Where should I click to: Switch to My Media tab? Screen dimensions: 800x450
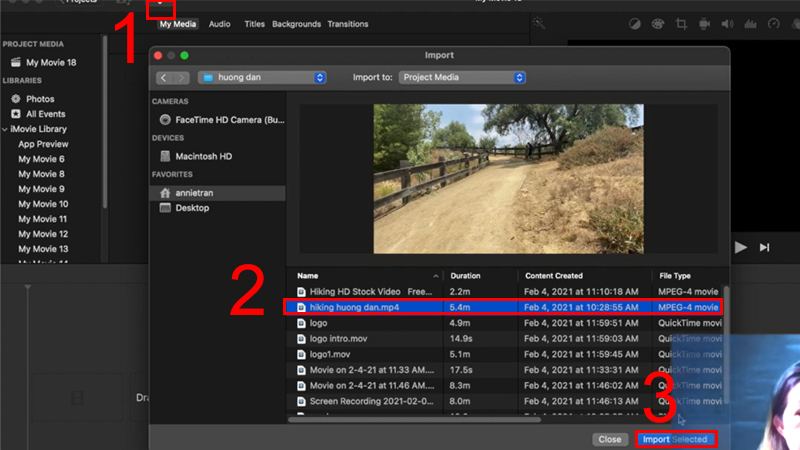click(x=178, y=24)
